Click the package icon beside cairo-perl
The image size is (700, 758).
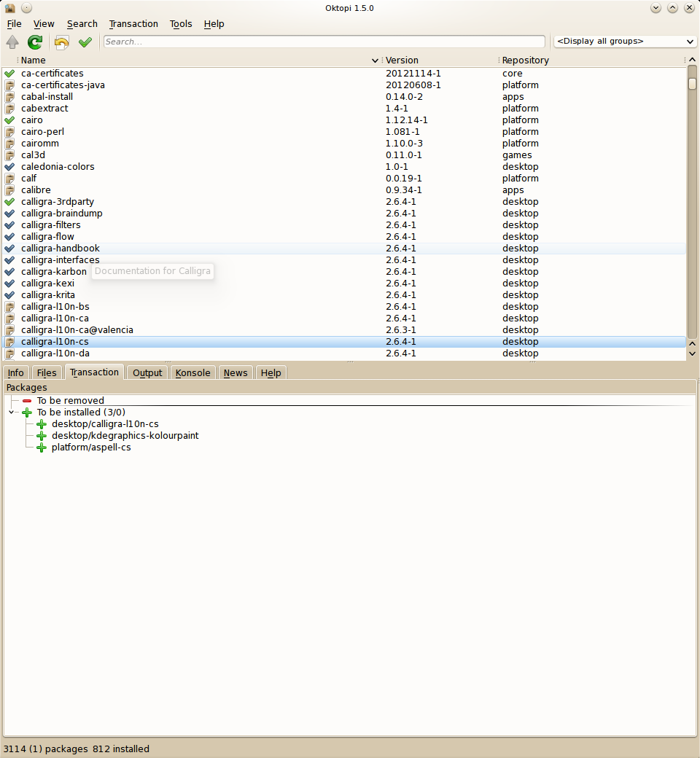click(9, 131)
